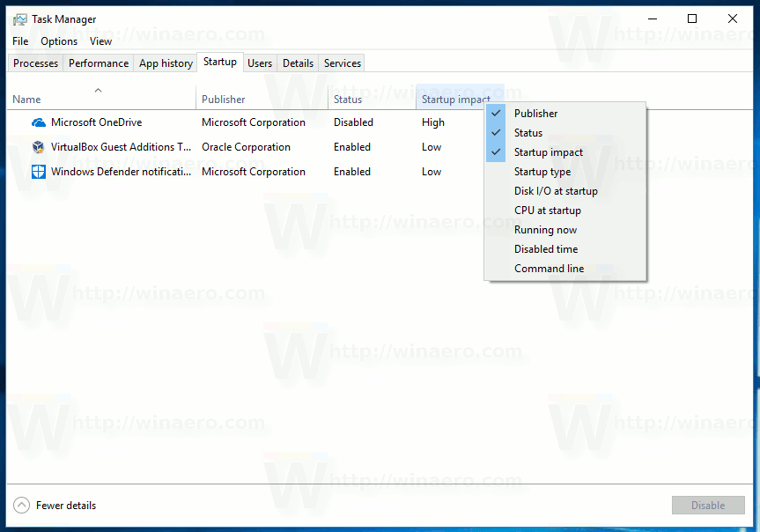
Task: Switch to the Services tab
Action: pos(342,63)
